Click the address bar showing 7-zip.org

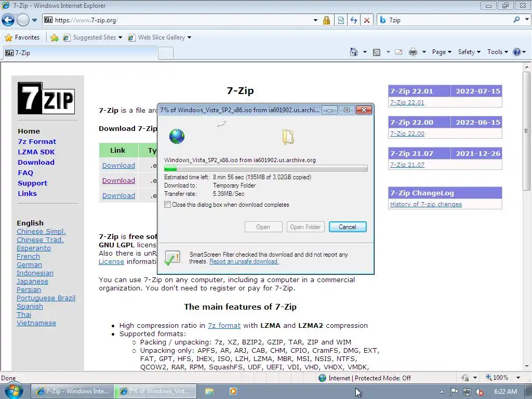click(177, 20)
